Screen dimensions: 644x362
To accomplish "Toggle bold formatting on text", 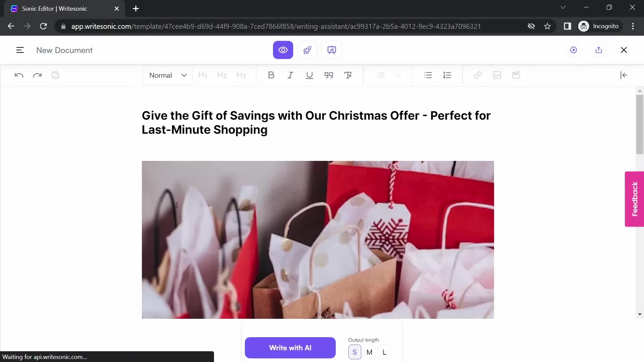I will 271,75.
